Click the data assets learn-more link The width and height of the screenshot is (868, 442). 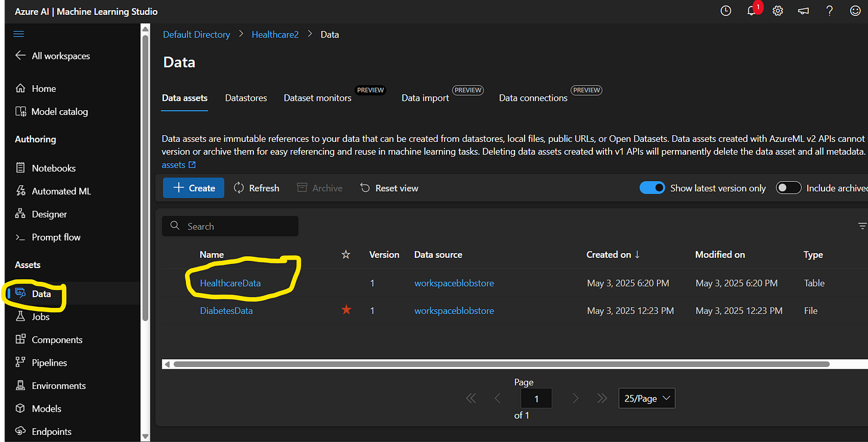179,164
